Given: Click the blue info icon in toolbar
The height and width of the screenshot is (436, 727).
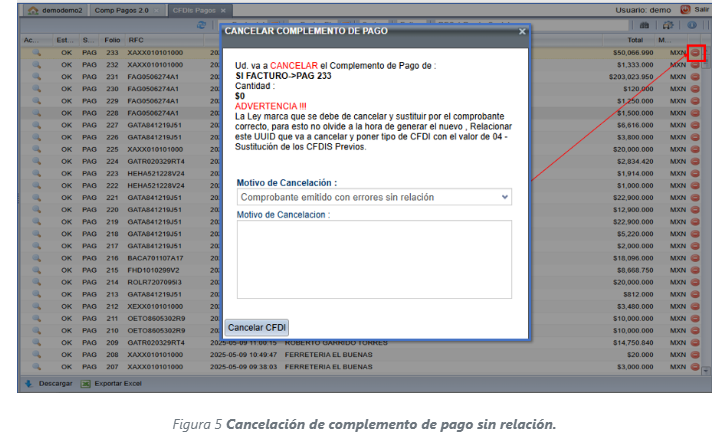Looking at the screenshot, I should 691,24.
